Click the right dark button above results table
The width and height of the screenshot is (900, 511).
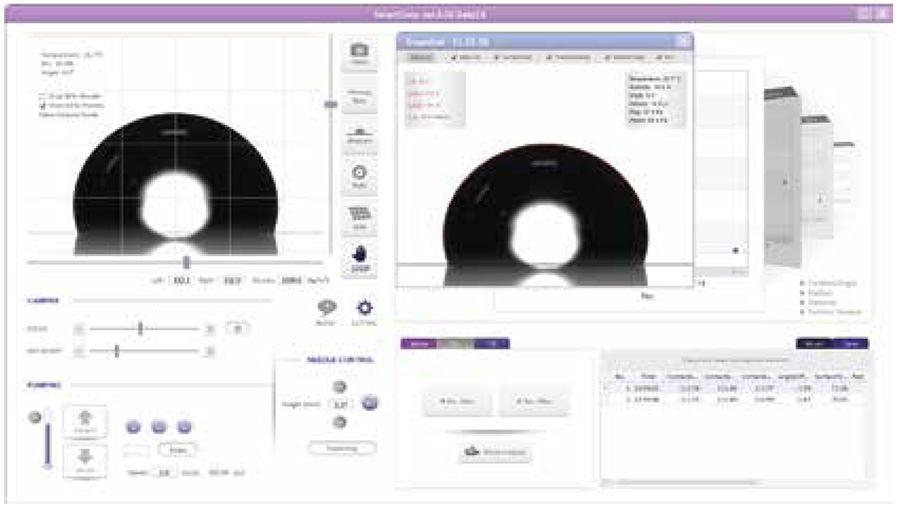tap(851, 343)
